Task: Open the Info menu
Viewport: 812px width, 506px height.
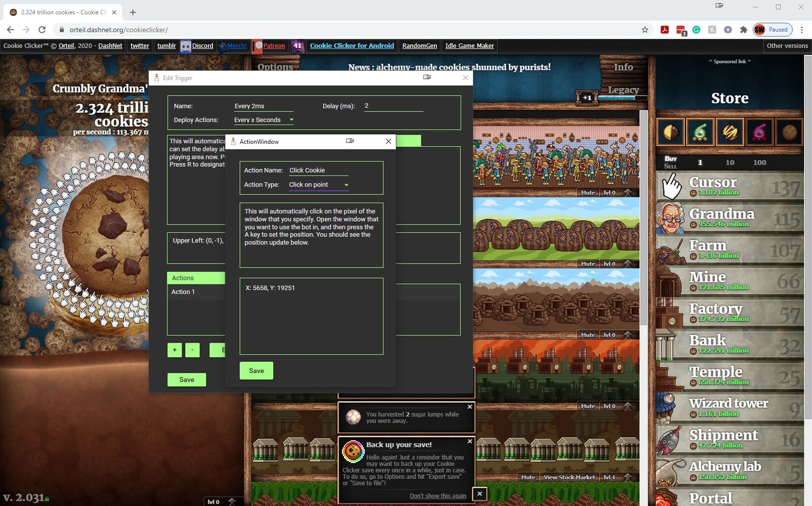Action: pyautogui.click(x=623, y=67)
